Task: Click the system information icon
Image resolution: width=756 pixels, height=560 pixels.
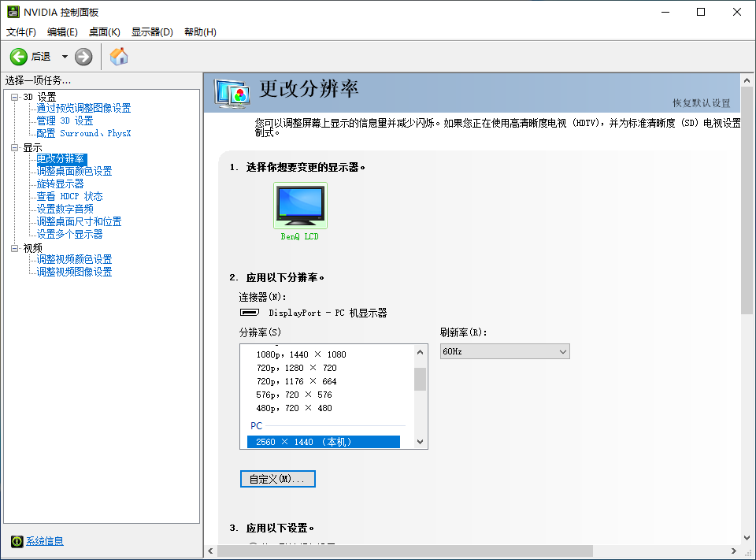Action: 17,541
